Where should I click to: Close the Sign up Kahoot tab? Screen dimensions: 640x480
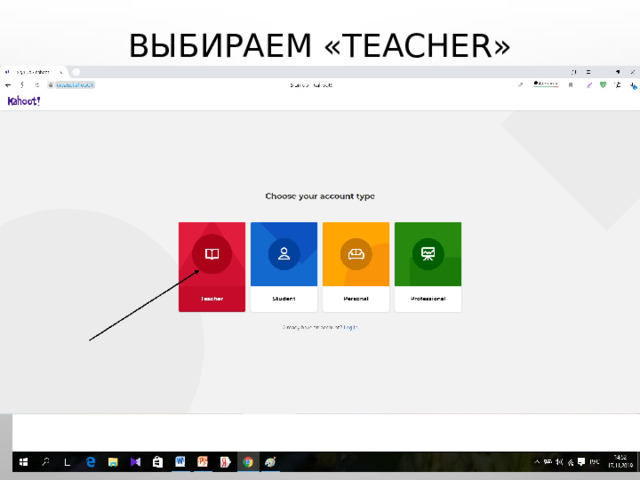(61, 72)
